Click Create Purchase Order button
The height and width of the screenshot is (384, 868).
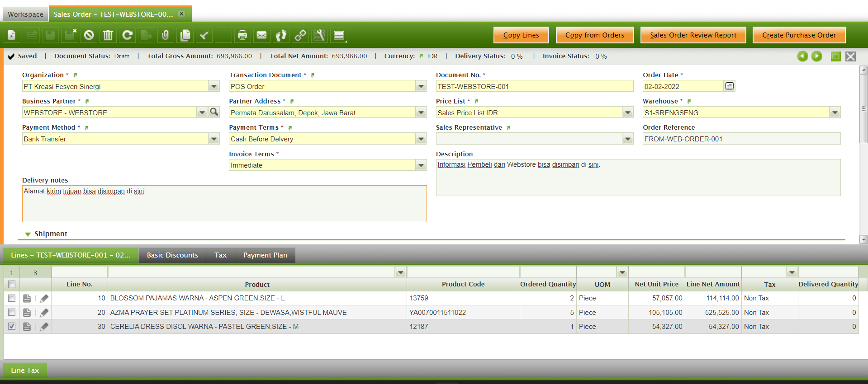pos(799,35)
